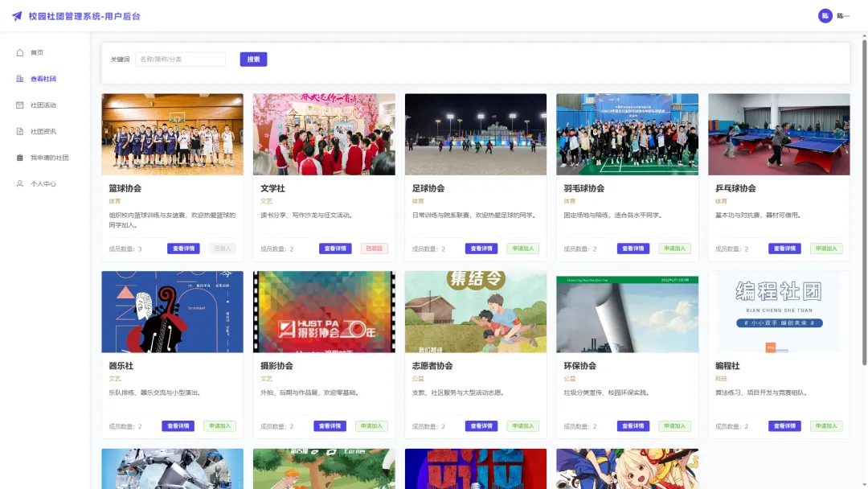
Task: Click the 羽毛球协会 group photo
Action: pyautogui.click(x=627, y=134)
